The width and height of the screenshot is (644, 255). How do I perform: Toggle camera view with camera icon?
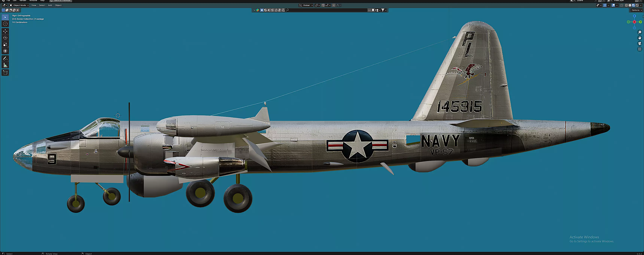pyautogui.click(x=640, y=43)
